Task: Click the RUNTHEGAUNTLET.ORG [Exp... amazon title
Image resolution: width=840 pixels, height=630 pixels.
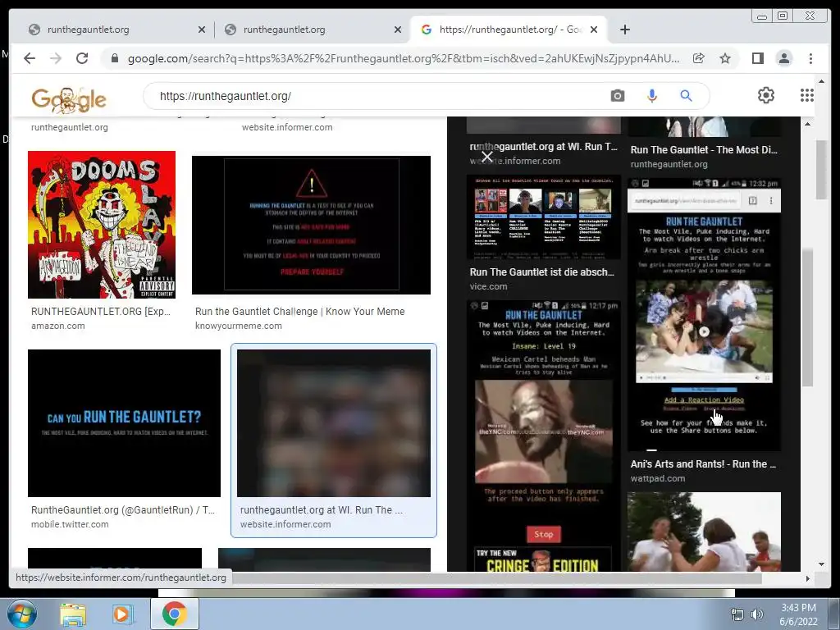Action: coord(101,311)
